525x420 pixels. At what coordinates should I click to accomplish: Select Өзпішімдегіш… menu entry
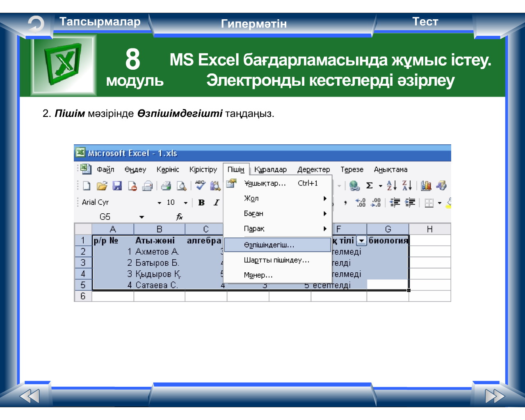click(278, 245)
